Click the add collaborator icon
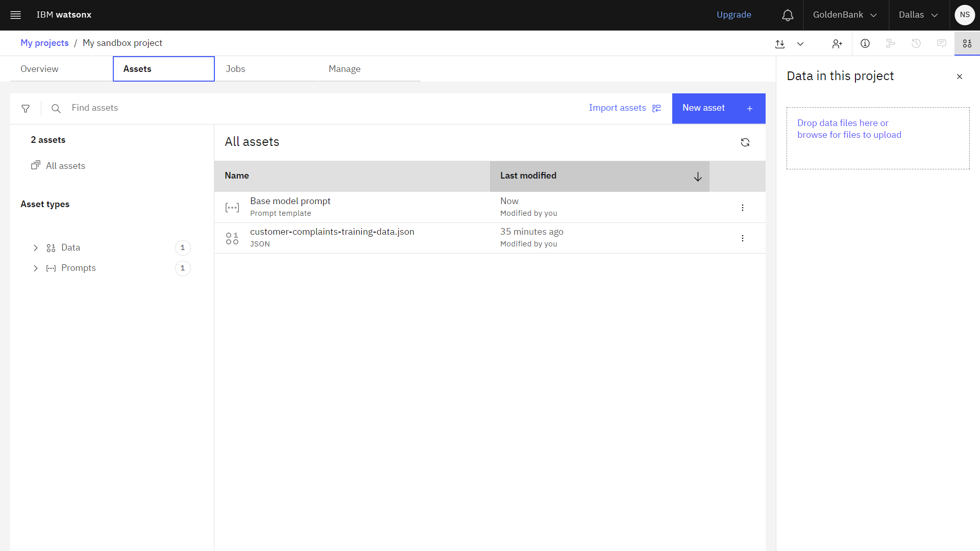The height and width of the screenshot is (551, 980). tap(837, 43)
